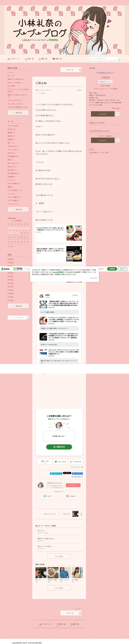
Task: Open the アクセスデータの利用 link
Action: coord(73,272)
